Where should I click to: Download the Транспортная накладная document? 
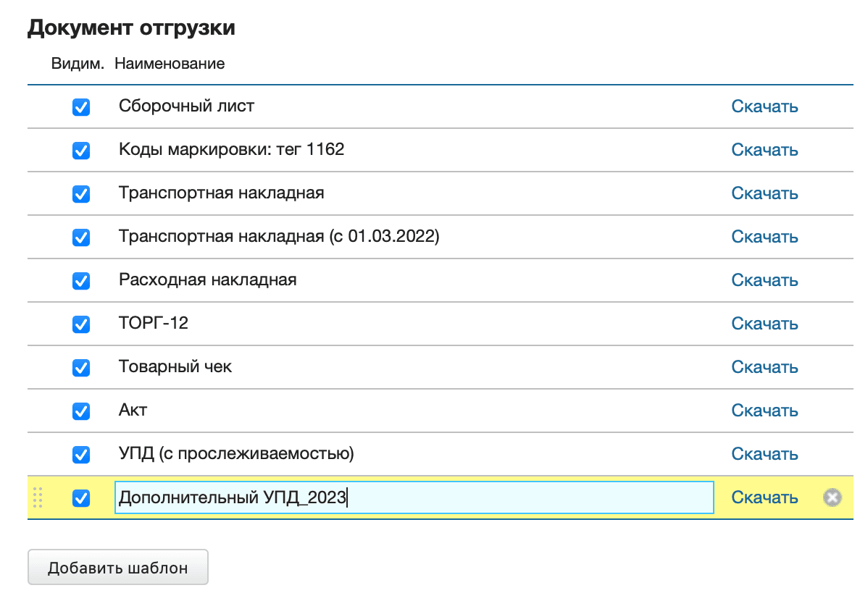click(764, 193)
